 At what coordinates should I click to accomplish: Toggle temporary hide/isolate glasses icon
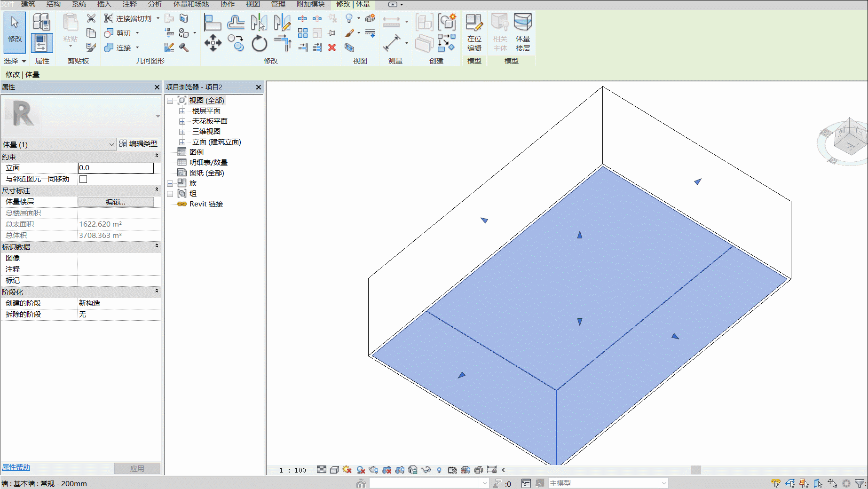pos(426,470)
